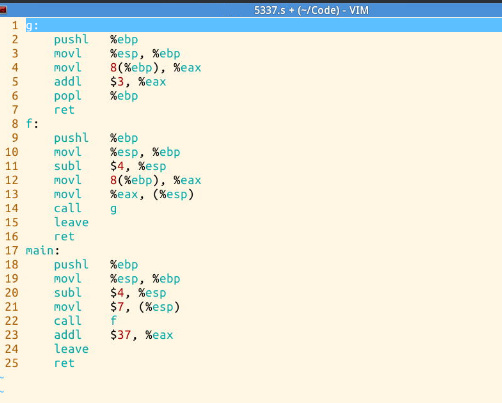Click the red app icon in the title bar

click(3, 10)
